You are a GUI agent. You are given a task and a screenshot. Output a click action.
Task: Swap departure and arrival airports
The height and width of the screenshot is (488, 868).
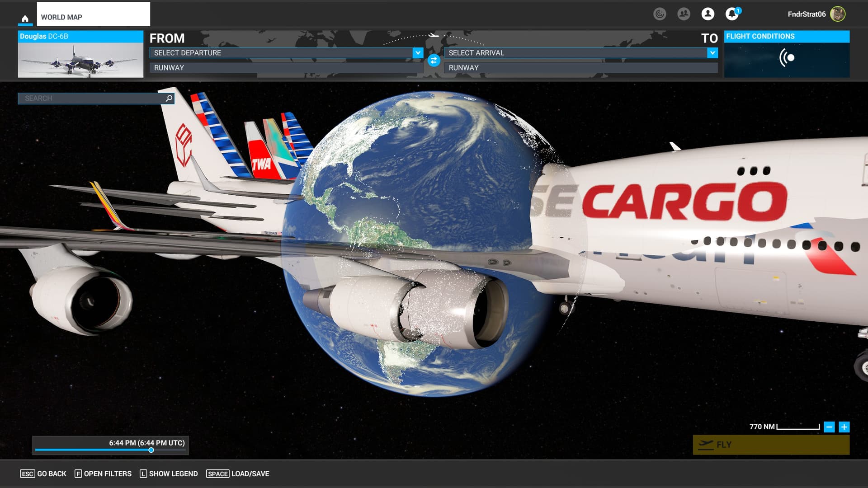[x=434, y=60]
